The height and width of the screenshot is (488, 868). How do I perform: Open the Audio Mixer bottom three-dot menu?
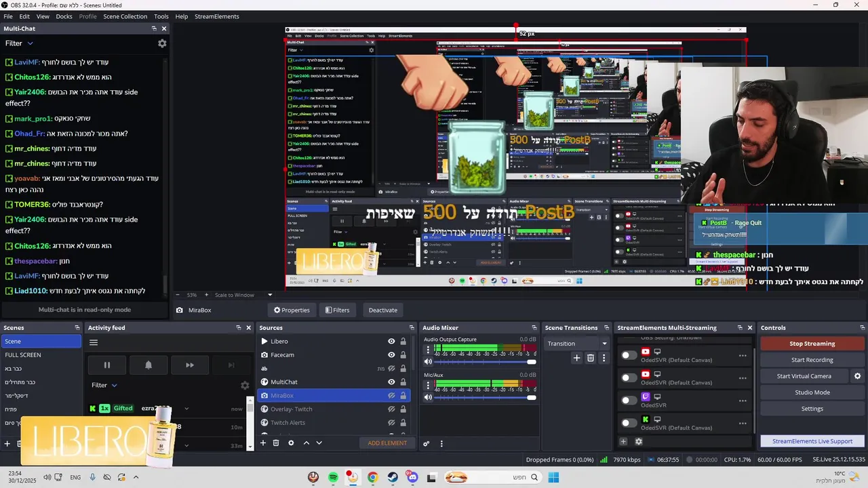coord(441,444)
